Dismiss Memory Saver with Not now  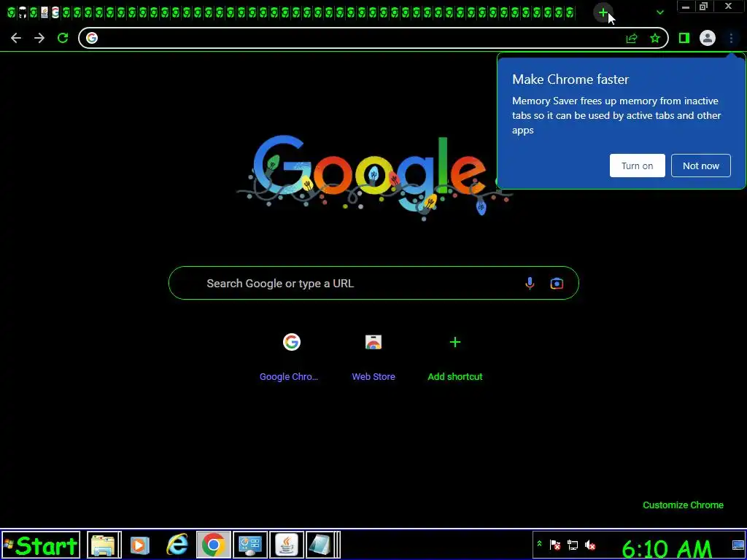pos(701,166)
